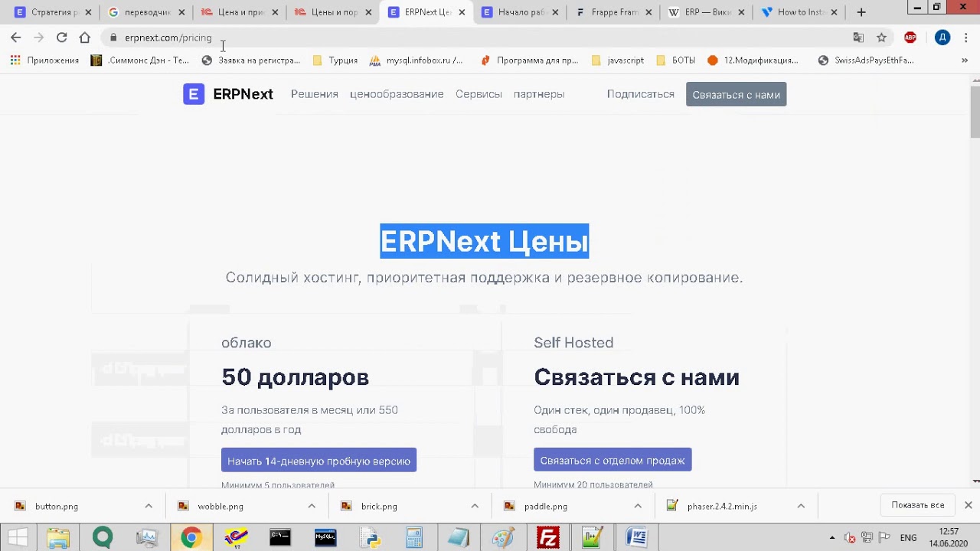Open БОТЫ bookmark folder
The image size is (980, 551).
coord(676,60)
